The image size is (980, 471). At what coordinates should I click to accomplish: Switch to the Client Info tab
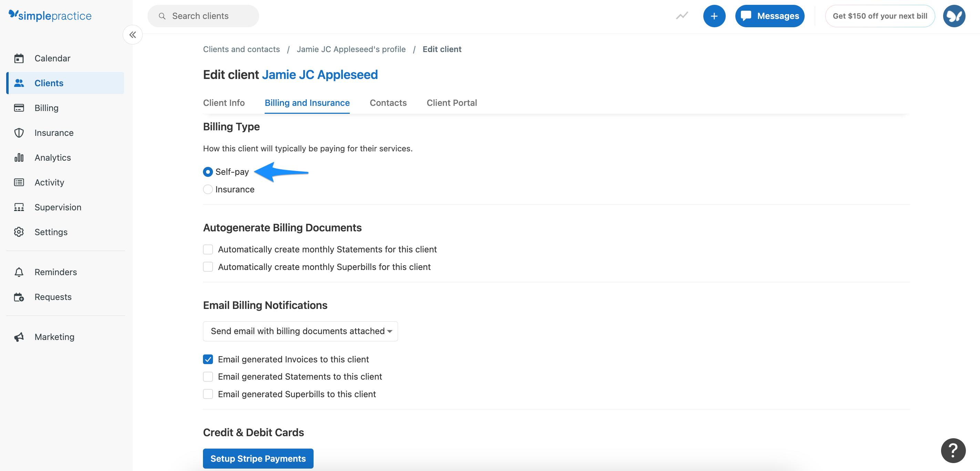(x=224, y=103)
